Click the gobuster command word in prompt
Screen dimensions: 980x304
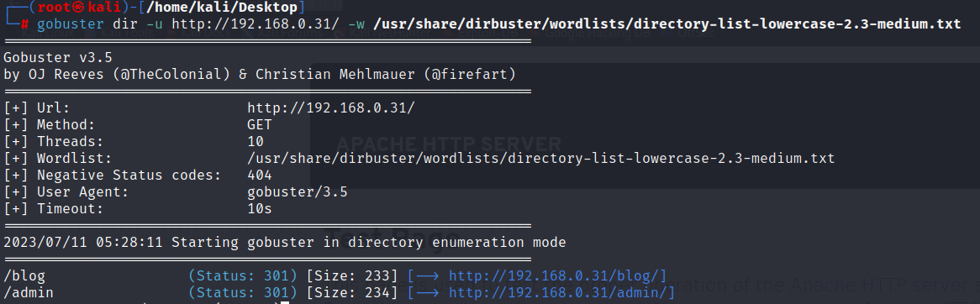(70, 25)
